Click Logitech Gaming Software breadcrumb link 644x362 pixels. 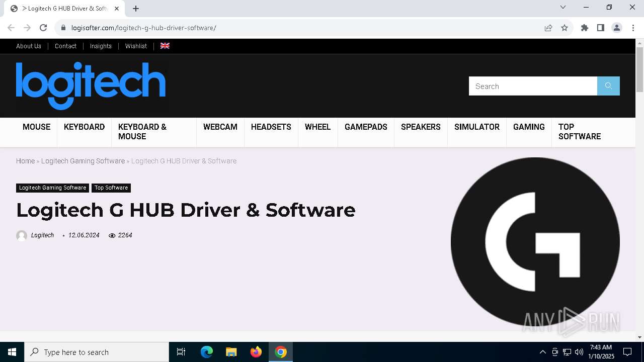83,161
